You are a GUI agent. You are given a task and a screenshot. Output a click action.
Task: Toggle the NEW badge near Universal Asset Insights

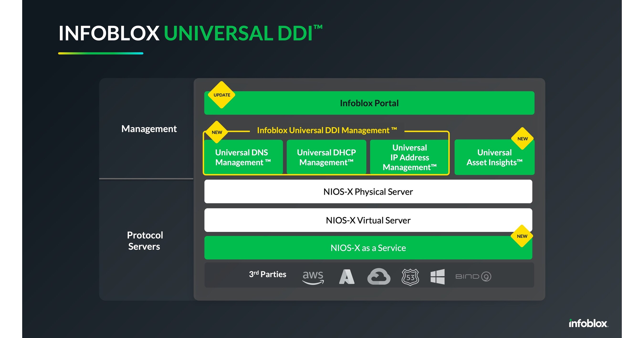pyautogui.click(x=523, y=138)
